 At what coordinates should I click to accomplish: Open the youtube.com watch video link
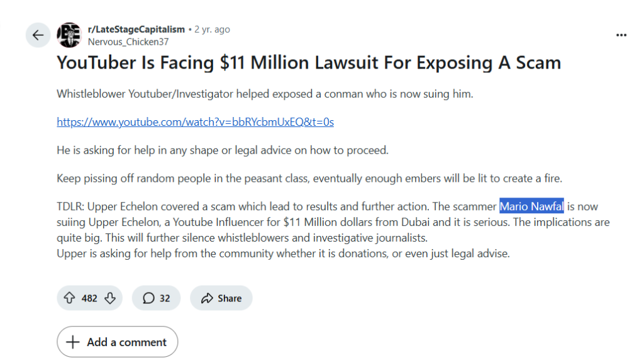[x=195, y=122]
